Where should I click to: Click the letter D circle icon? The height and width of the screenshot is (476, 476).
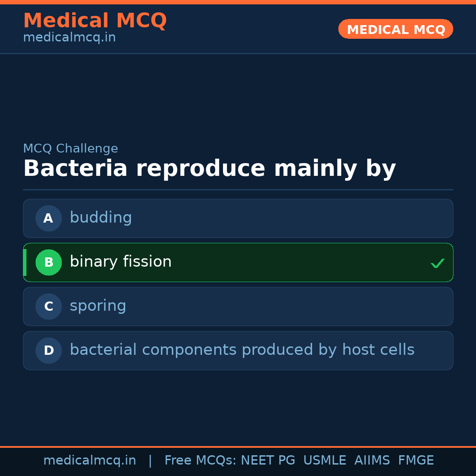coord(48,350)
